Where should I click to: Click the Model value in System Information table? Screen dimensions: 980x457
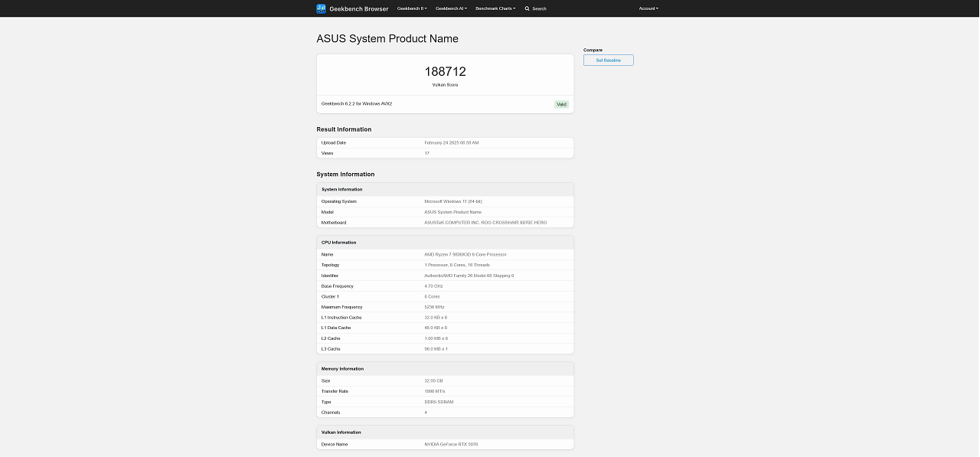point(453,212)
